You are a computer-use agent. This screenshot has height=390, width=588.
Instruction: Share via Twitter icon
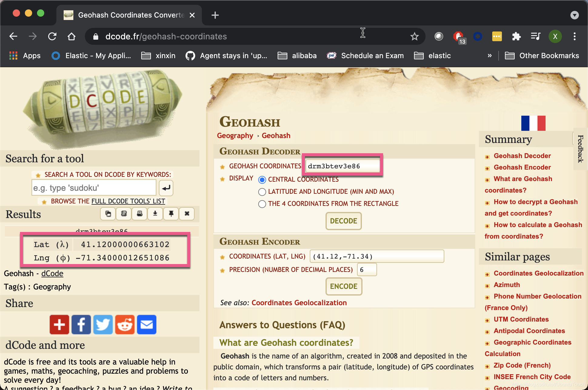point(103,325)
